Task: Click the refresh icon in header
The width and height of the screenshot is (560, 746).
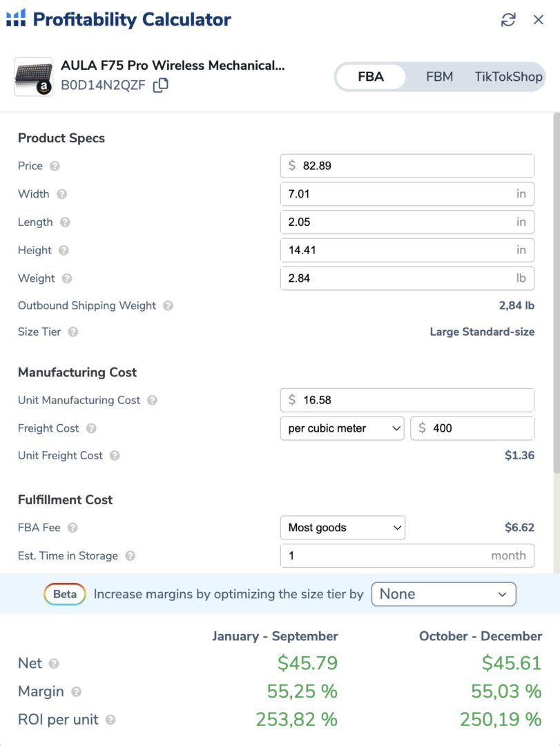Action: tap(508, 20)
